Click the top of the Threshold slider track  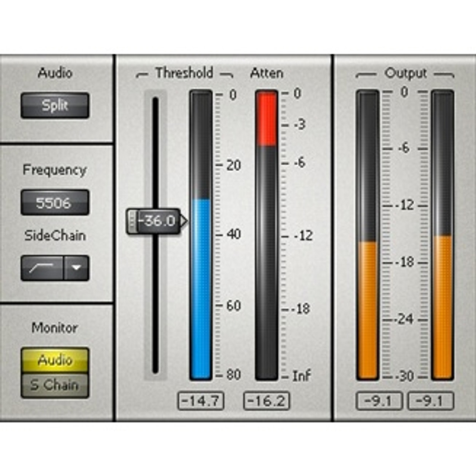(155, 101)
